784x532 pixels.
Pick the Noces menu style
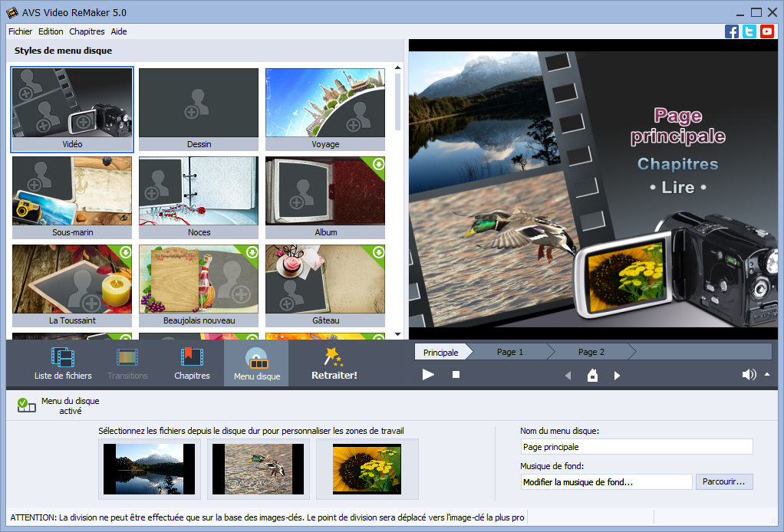tap(199, 198)
